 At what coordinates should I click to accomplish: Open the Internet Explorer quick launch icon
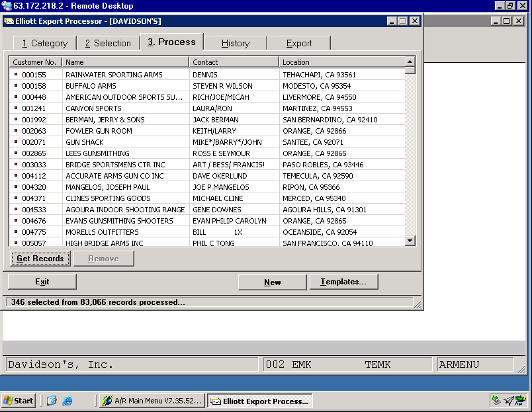[67, 401]
